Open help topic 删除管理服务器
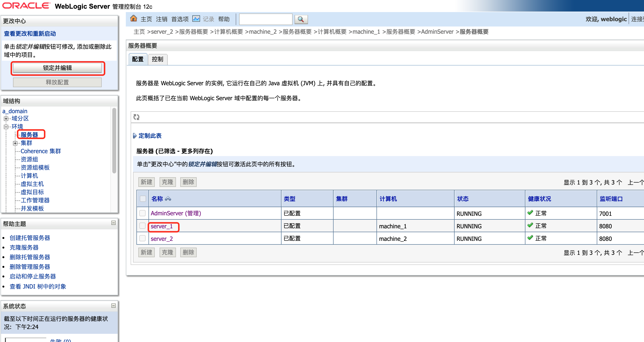The image size is (644, 342). point(30,267)
